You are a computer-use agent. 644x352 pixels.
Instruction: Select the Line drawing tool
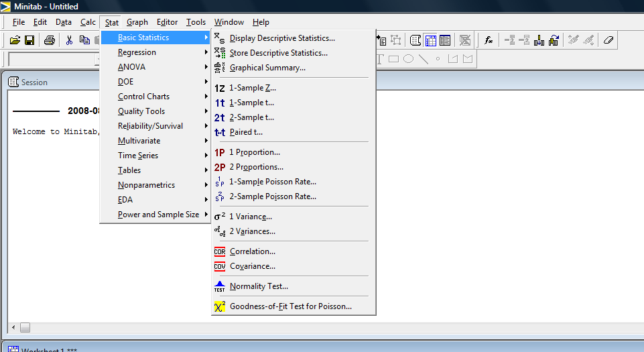pos(423,59)
